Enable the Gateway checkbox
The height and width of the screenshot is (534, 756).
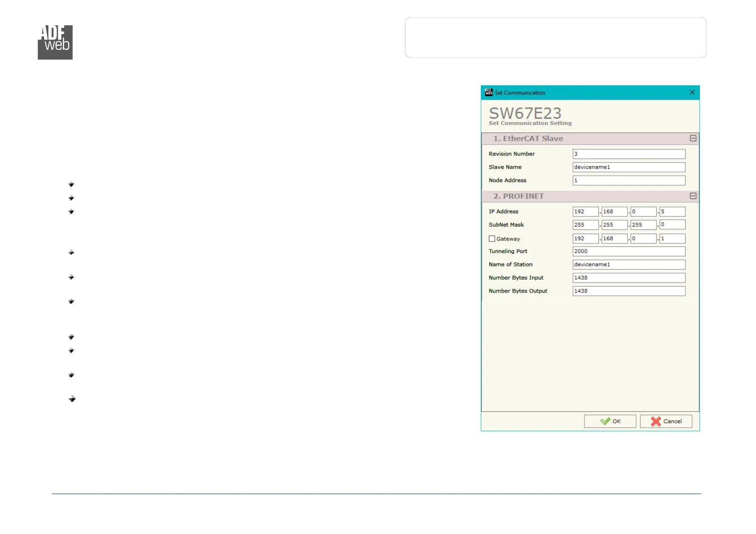click(x=492, y=239)
